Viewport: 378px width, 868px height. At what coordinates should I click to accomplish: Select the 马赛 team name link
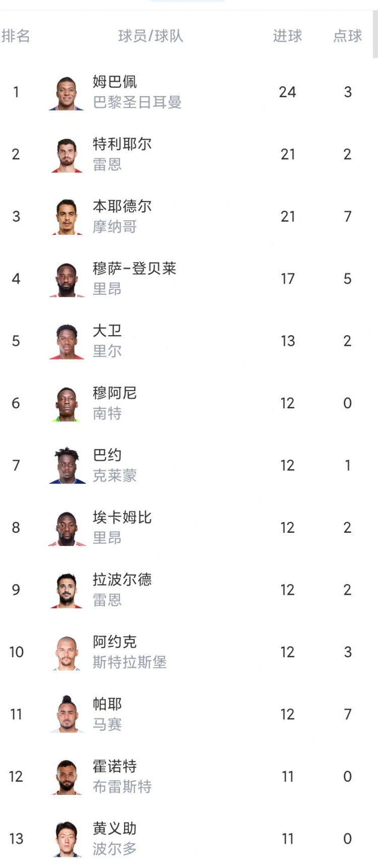tap(106, 725)
